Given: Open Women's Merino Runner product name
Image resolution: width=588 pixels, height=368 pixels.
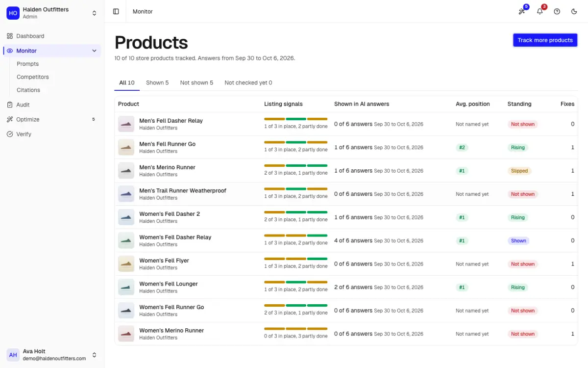Looking at the screenshot, I should [x=171, y=330].
